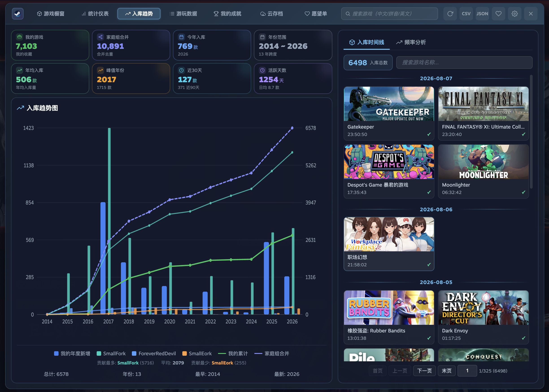Click the 今年入库 calendar icon

coord(181,37)
